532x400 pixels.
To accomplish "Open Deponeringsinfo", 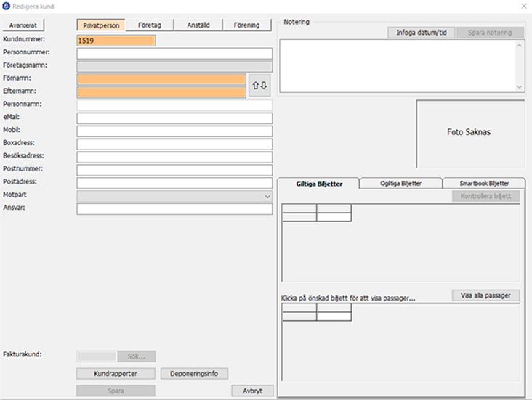I will (x=194, y=374).
